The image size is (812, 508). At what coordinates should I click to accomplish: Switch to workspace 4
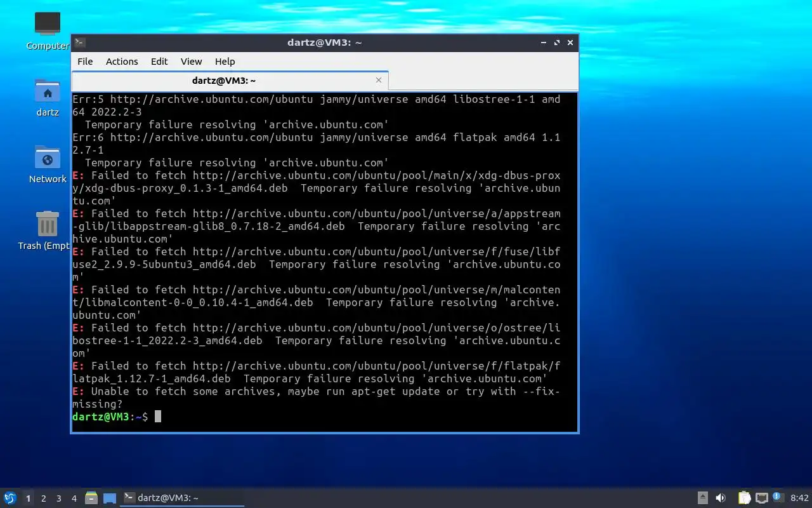[x=74, y=498]
